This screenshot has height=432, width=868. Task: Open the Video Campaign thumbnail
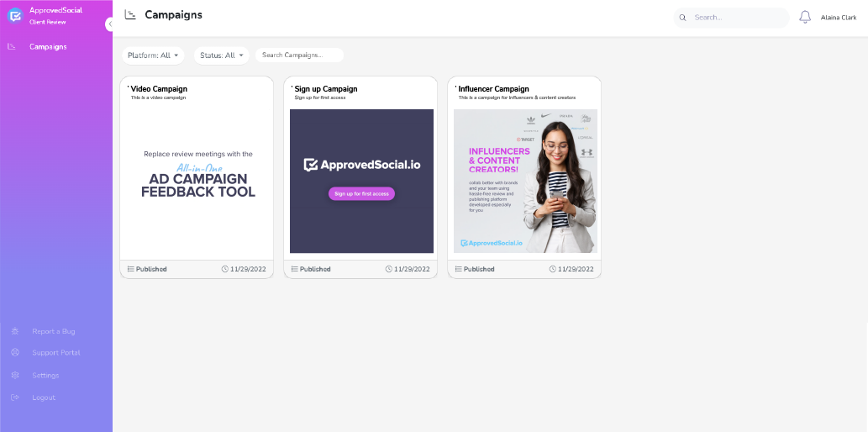click(x=197, y=181)
